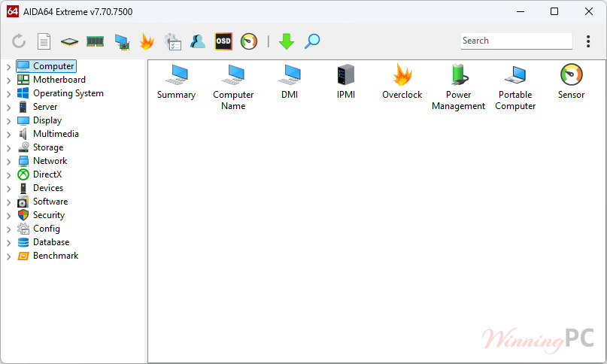Maximize the AIDA64 window
The height and width of the screenshot is (364, 607).
pyautogui.click(x=554, y=11)
